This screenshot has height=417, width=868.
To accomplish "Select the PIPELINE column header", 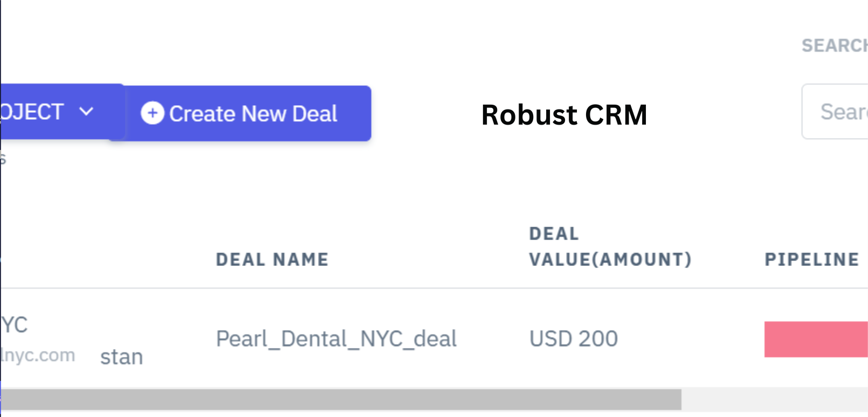I will (x=811, y=259).
